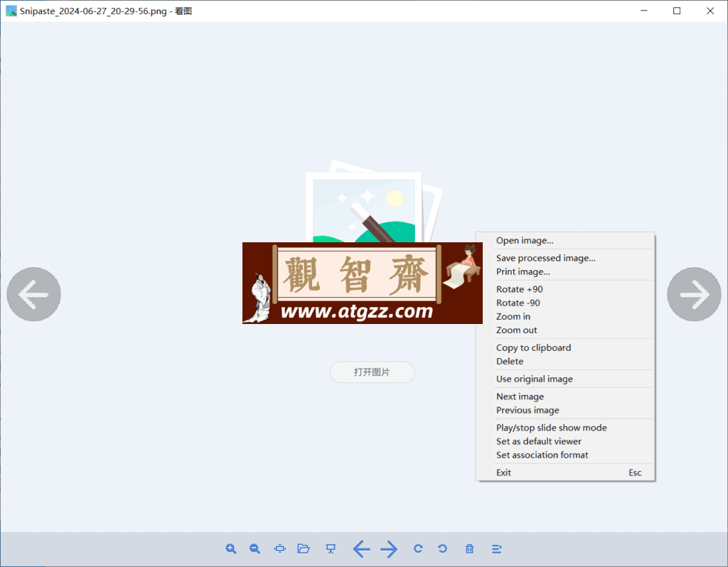
Task: Open the folder icon in bottom toolbar
Action: tap(304, 549)
